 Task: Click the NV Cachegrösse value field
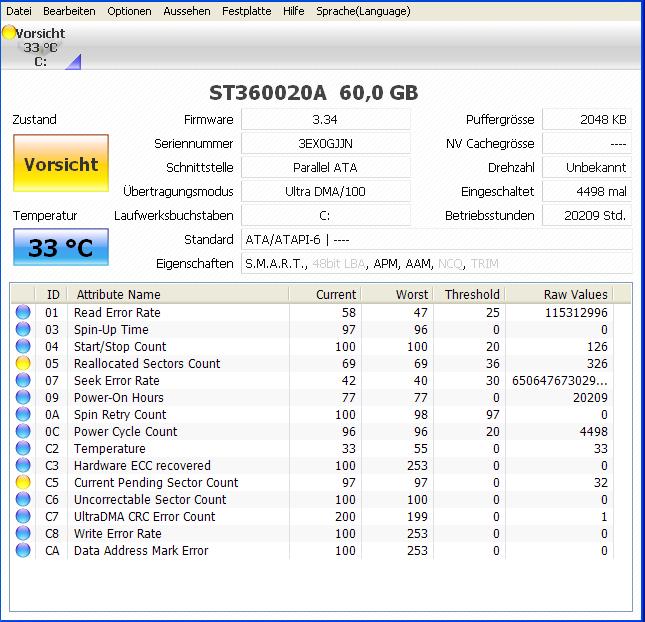587,143
